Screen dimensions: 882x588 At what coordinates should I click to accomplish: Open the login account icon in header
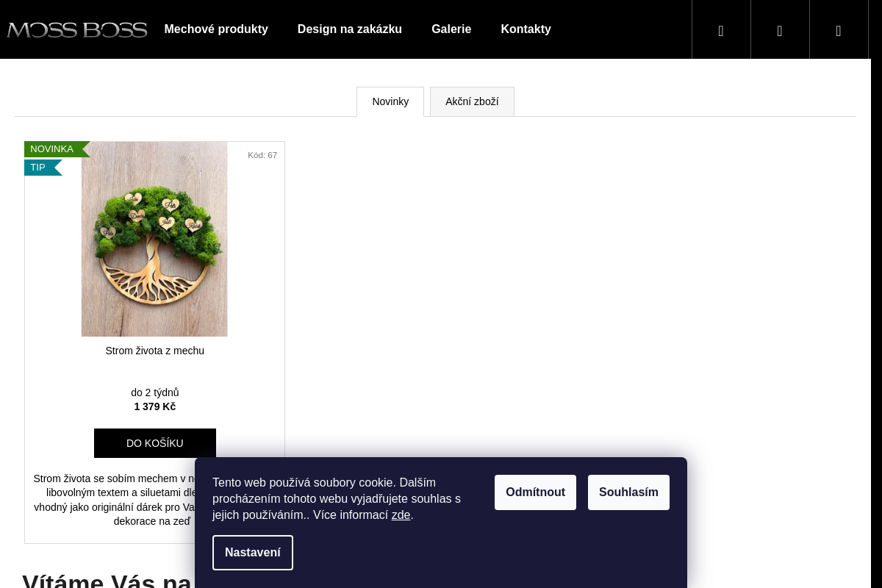(780, 30)
